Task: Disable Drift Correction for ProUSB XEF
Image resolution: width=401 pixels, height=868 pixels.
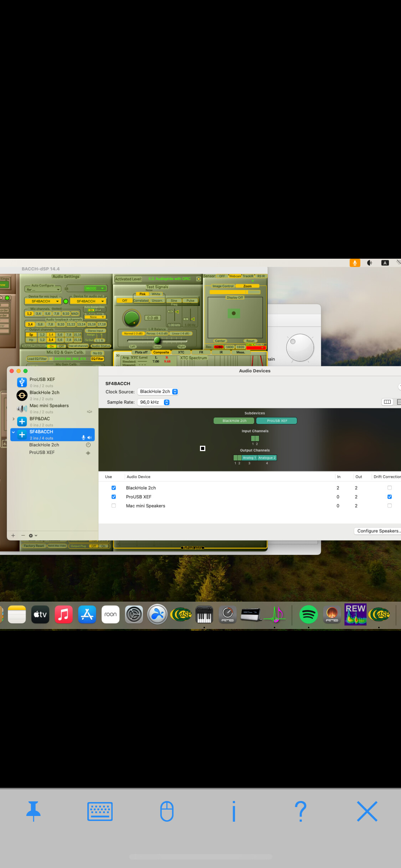Action: (390, 497)
